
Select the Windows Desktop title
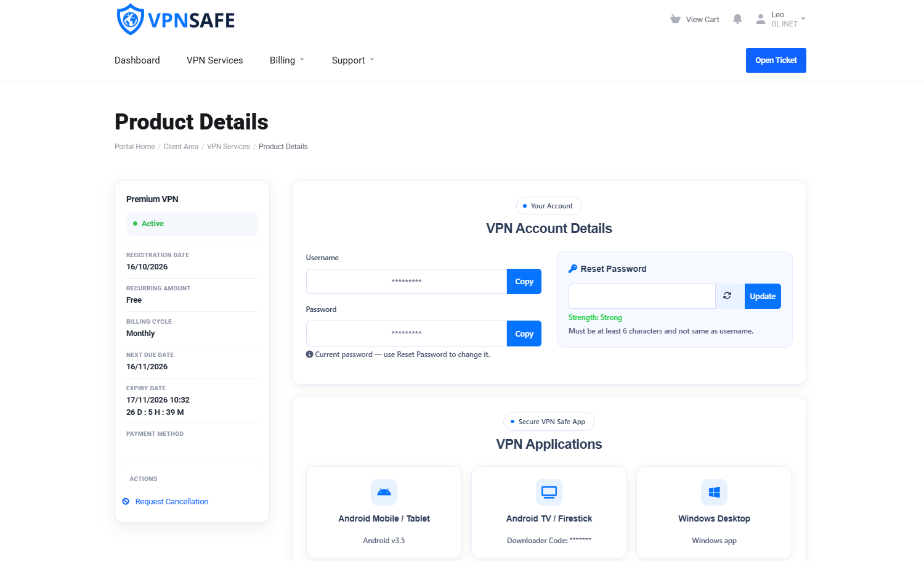[x=715, y=518]
